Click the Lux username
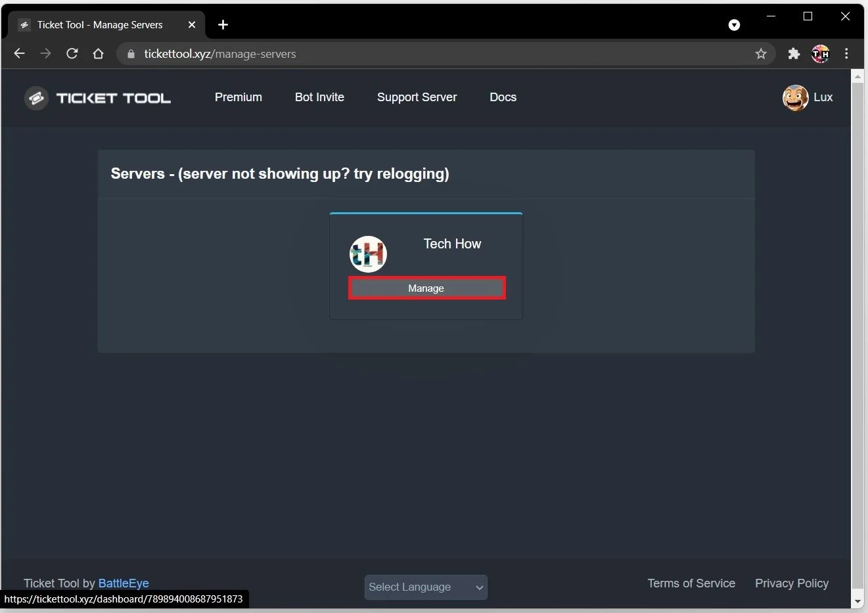Screen dimensions: 868x613 pyautogui.click(x=823, y=97)
